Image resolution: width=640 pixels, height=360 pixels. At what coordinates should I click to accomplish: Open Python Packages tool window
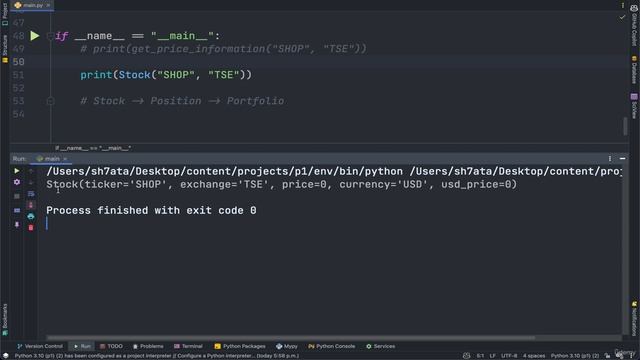[240, 346]
